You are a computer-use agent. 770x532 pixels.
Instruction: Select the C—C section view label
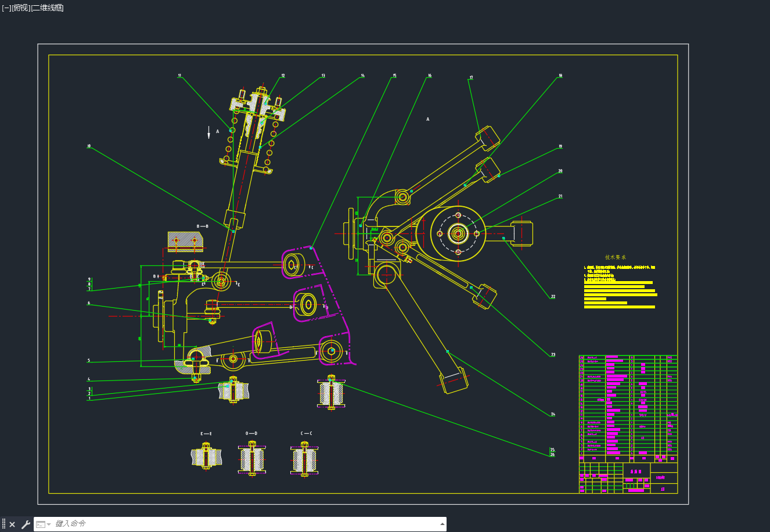click(x=306, y=433)
